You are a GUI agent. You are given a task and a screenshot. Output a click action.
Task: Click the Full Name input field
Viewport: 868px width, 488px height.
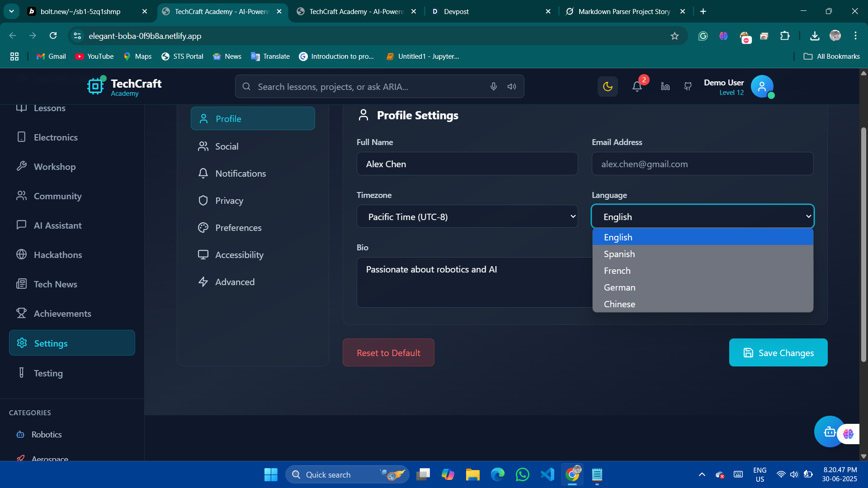(x=467, y=164)
